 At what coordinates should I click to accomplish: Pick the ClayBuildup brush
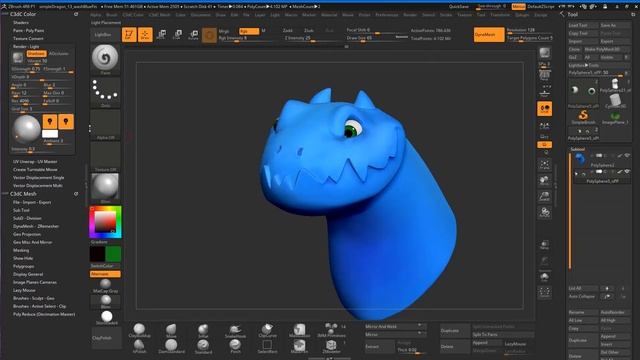tap(139, 330)
